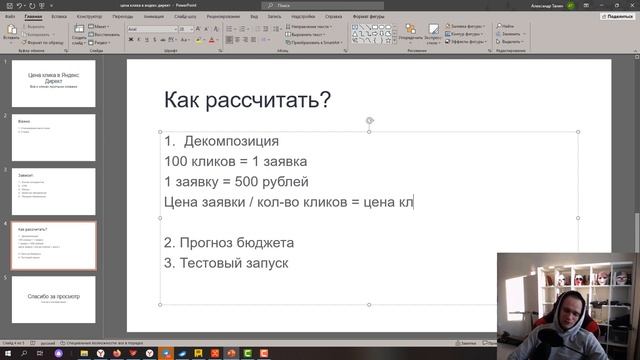Screen dimensions: 640x360
Task: Decrease the list indent level
Action: [x=258, y=29]
